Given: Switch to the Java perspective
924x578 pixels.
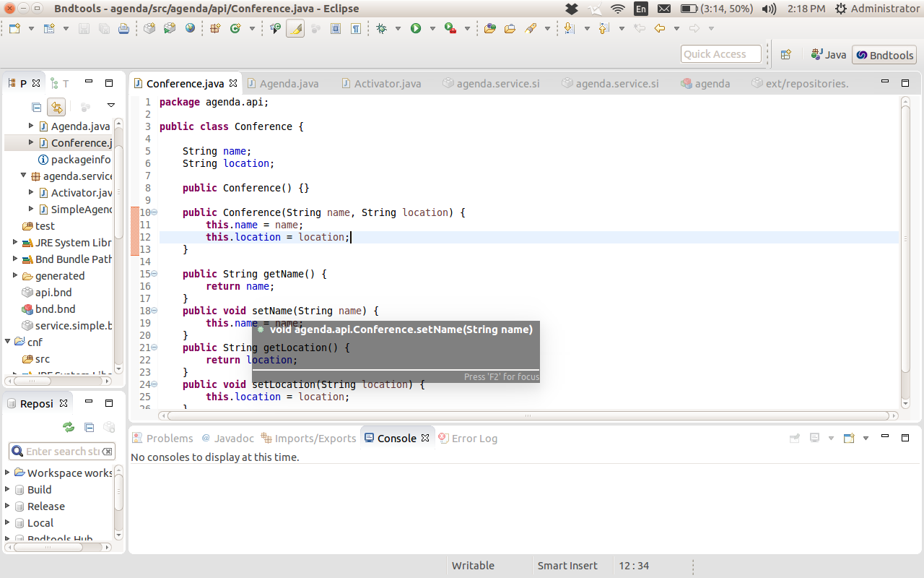Looking at the screenshot, I should [x=828, y=55].
